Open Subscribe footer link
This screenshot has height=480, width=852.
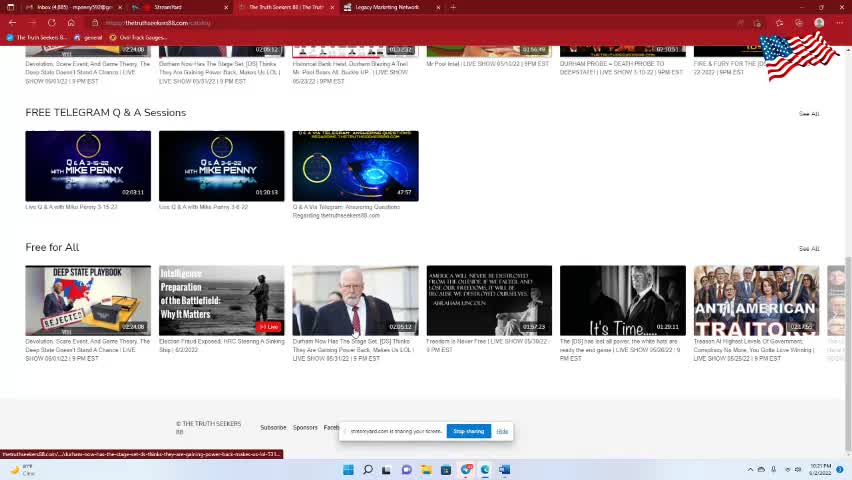tap(273, 428)
